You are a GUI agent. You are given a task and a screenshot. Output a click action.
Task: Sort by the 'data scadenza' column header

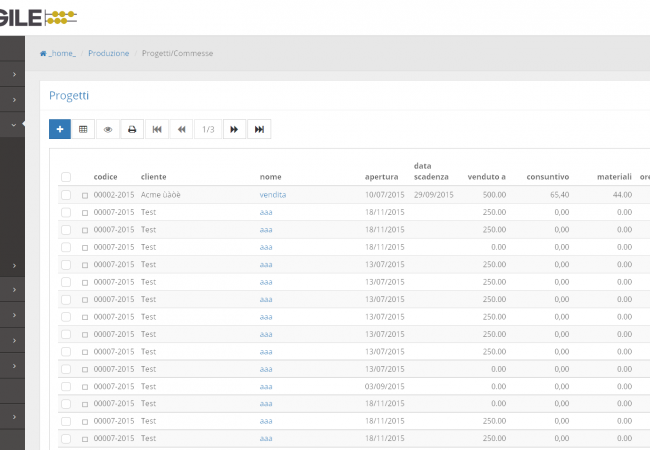click(431, 172)
